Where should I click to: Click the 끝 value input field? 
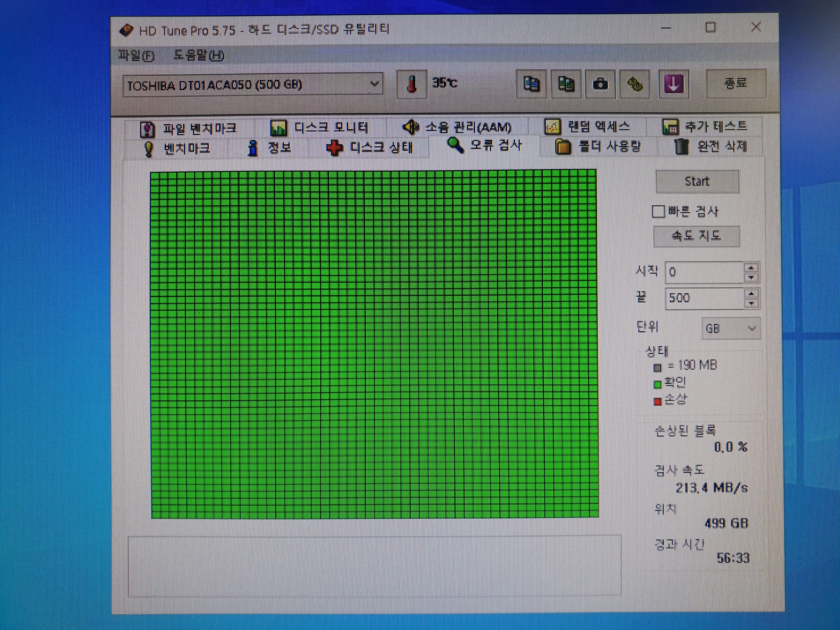[x=704, y=298]
